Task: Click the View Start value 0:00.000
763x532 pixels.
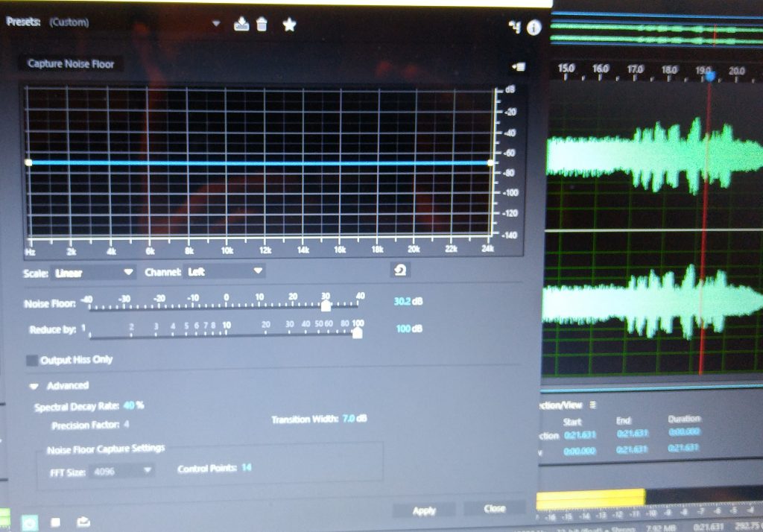Action: point(579,452)
